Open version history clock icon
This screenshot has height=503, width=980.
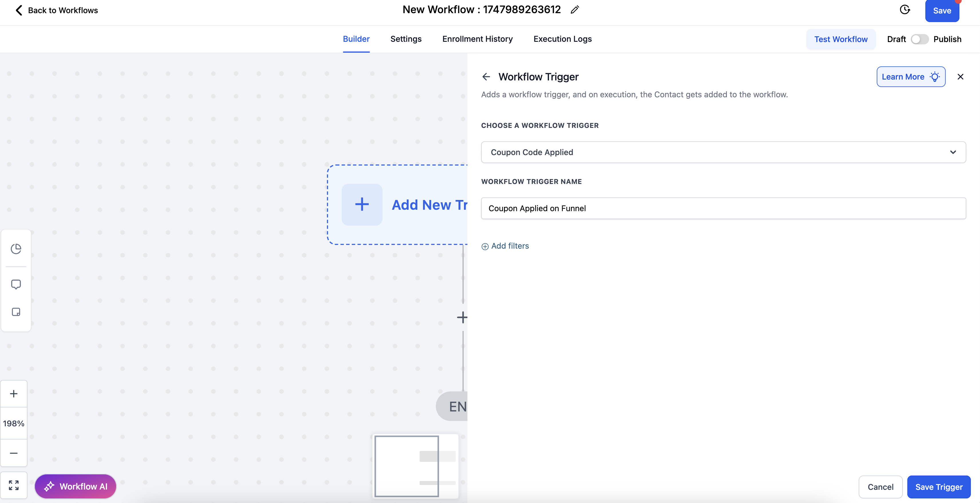point(905,10)
